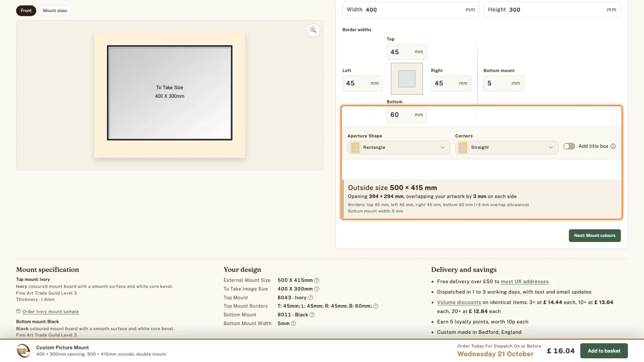Open the Volume discounts link
Screen dimensions: 644x362
[x=459, y=302]
